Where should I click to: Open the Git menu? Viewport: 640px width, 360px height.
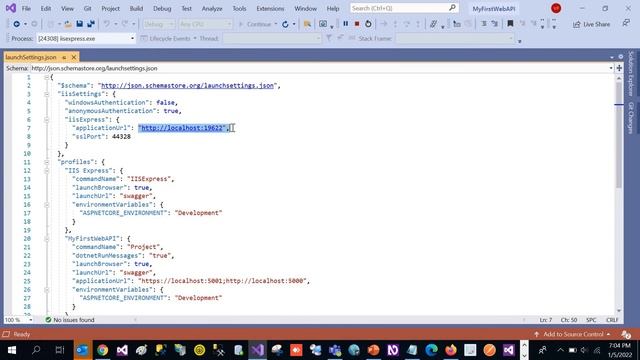click(x=87, y=8)
